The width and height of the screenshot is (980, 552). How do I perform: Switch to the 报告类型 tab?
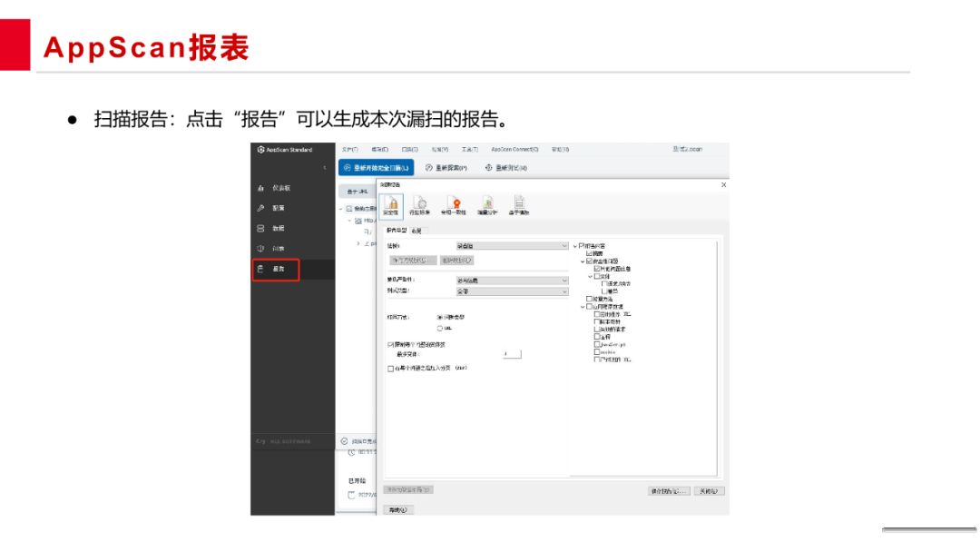[397, 231]
